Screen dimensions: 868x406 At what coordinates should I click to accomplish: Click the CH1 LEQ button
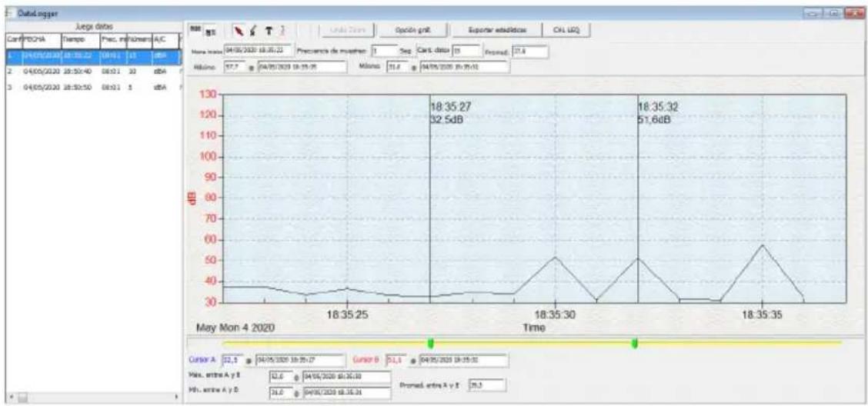tap(565, 31)
